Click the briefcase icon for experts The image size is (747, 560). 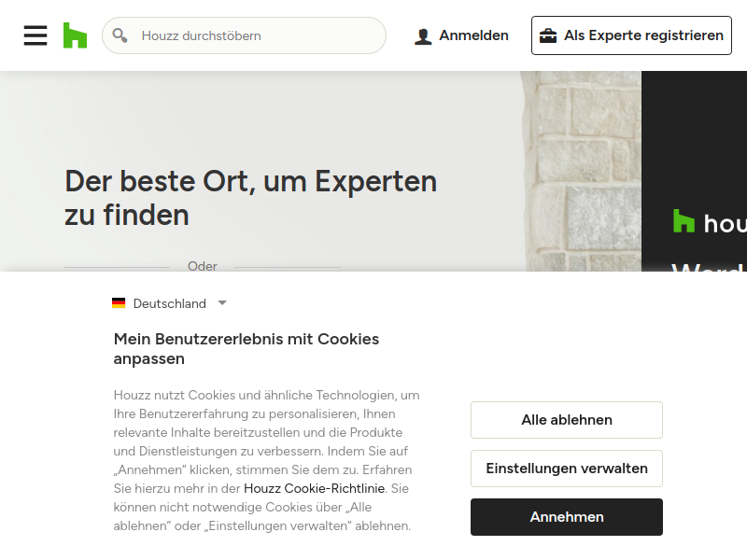click(x=548, y=35)
